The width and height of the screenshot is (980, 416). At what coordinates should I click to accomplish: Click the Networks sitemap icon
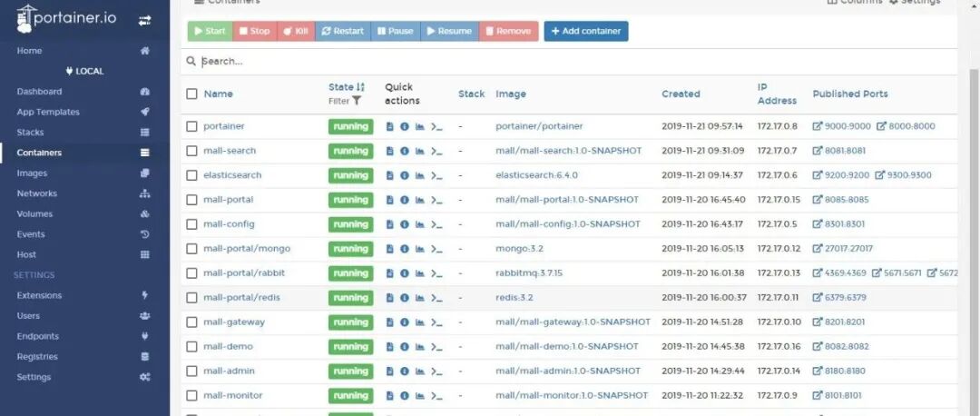(145, 193)
